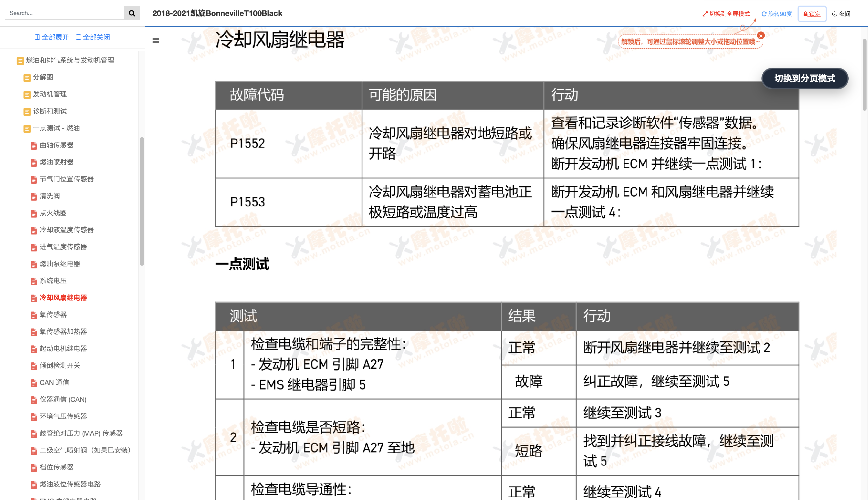868x500 pixels.
Task: Click the document's right scrollbar thumb
Action: point(864,75)
